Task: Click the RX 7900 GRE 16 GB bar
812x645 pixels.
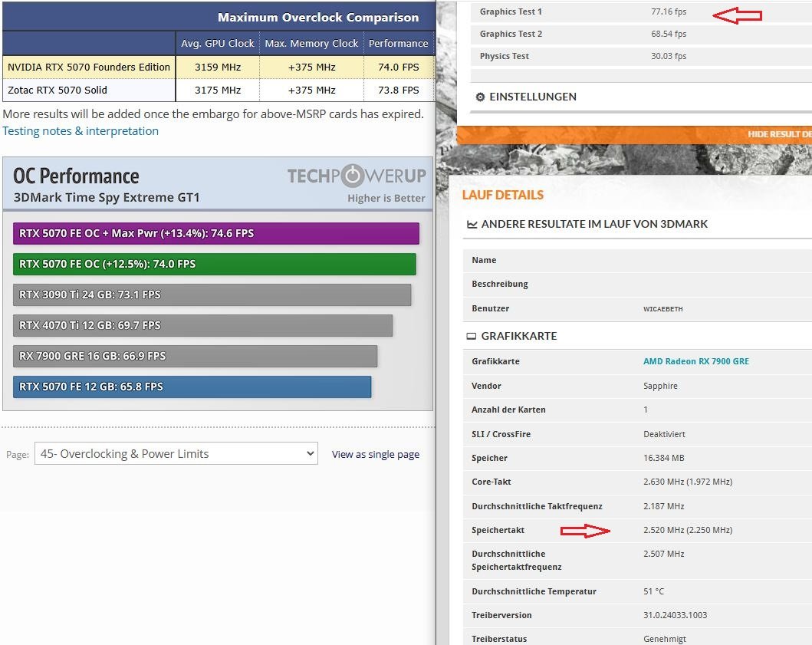Action: point(195,356)
